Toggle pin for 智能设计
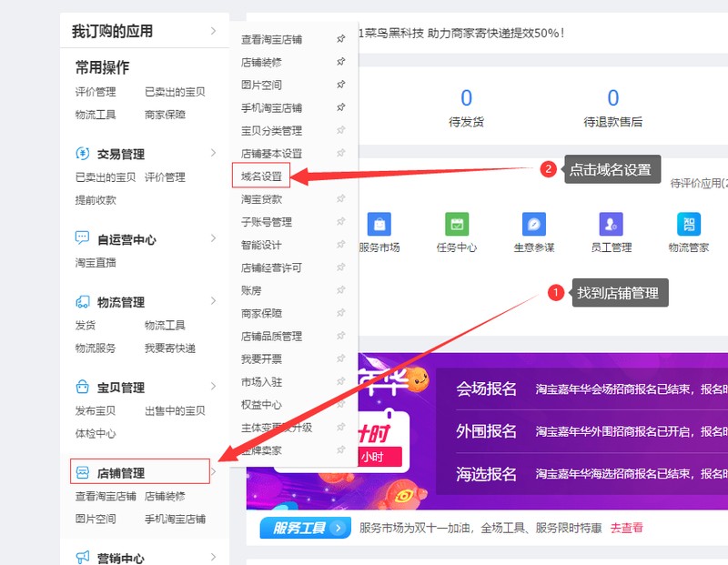Viewport: 728px width, 565px height. (x=341, y=244)
